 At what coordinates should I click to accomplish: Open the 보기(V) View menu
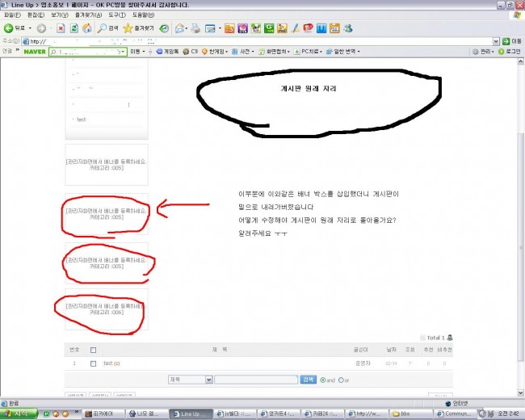pos(60,15)
